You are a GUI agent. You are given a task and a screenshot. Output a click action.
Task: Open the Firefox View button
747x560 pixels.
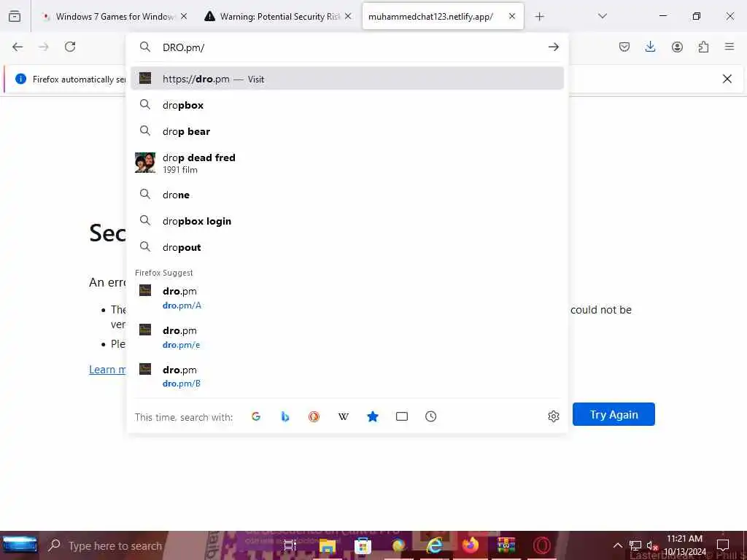15,16
